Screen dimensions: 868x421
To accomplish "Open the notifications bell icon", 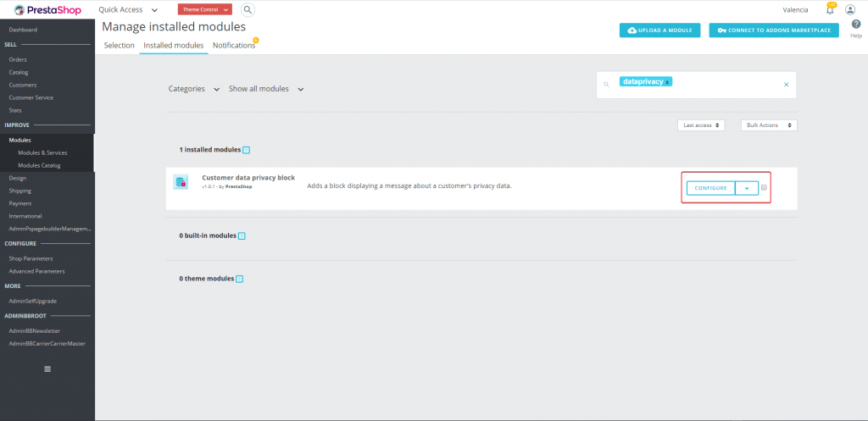I will (830, 10).
